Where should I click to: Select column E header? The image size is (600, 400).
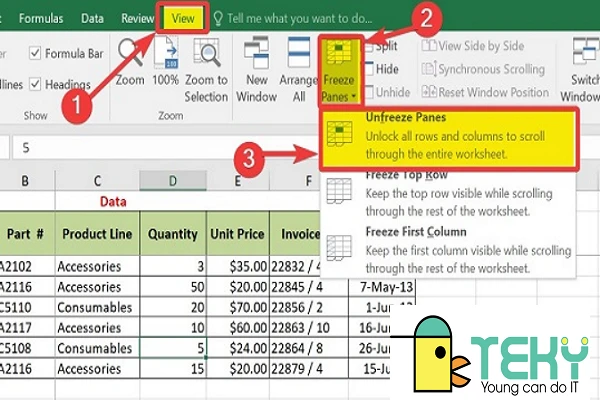(238, 181)
